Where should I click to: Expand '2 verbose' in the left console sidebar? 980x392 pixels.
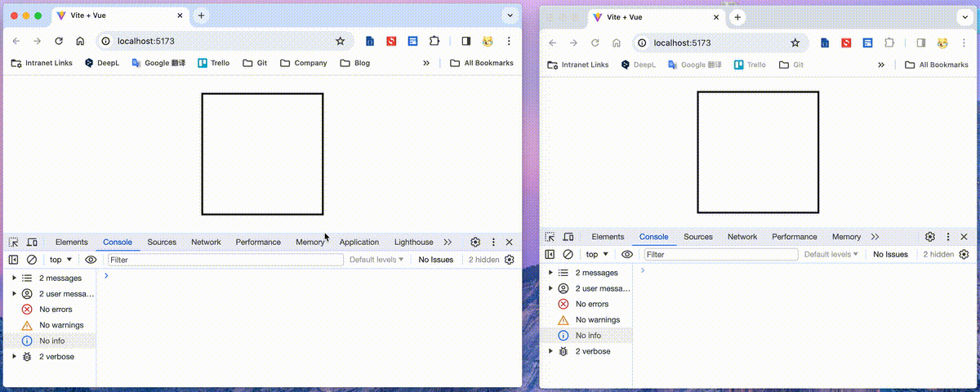[x=14, y=357]
